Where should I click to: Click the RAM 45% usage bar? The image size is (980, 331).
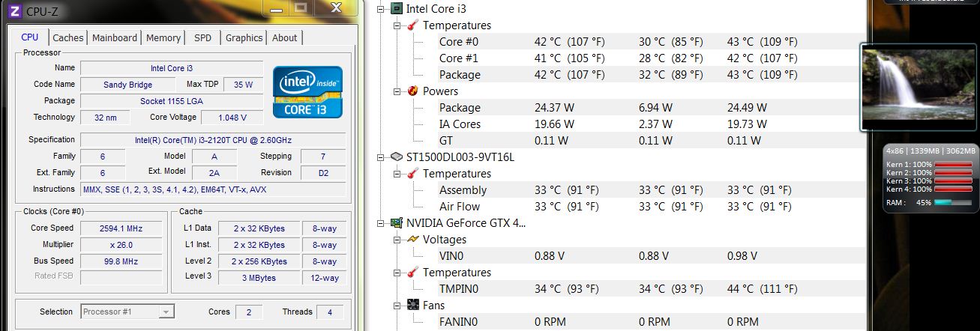pyautogui.click(x=952, y=202)
